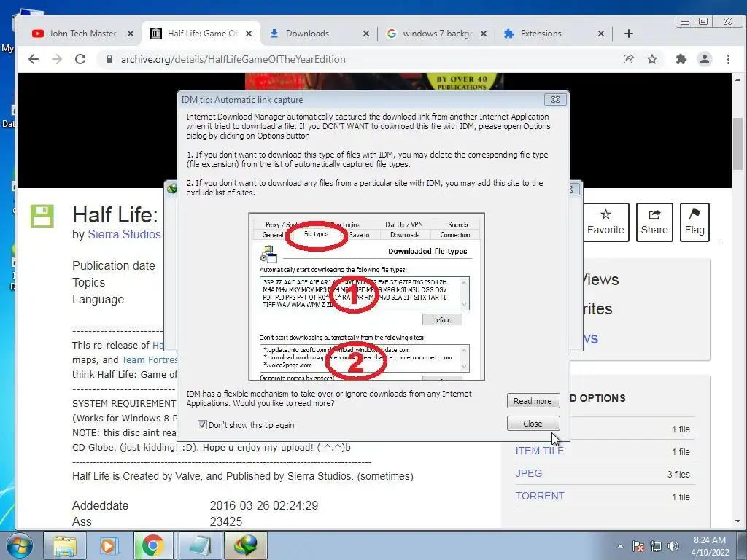Screen dimensions: 747x560
Task: Click the share page icon in address bar
Action: 628,59
